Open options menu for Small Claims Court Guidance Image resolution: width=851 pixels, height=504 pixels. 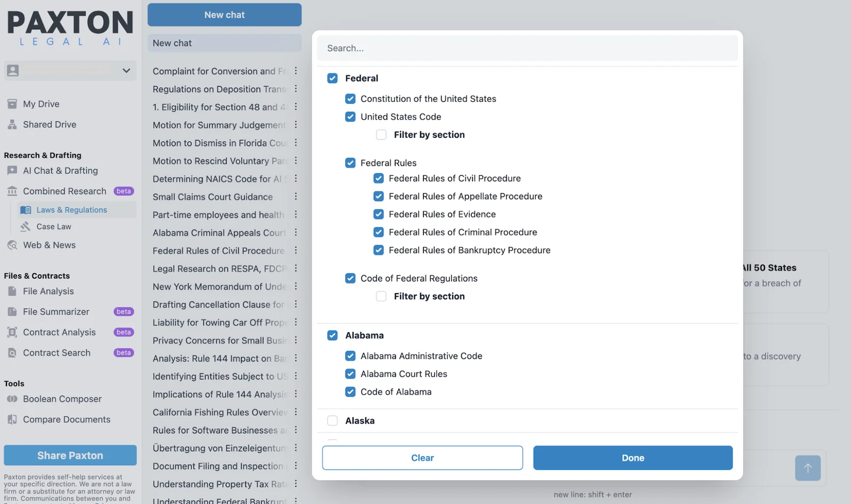tap(296, 197)
